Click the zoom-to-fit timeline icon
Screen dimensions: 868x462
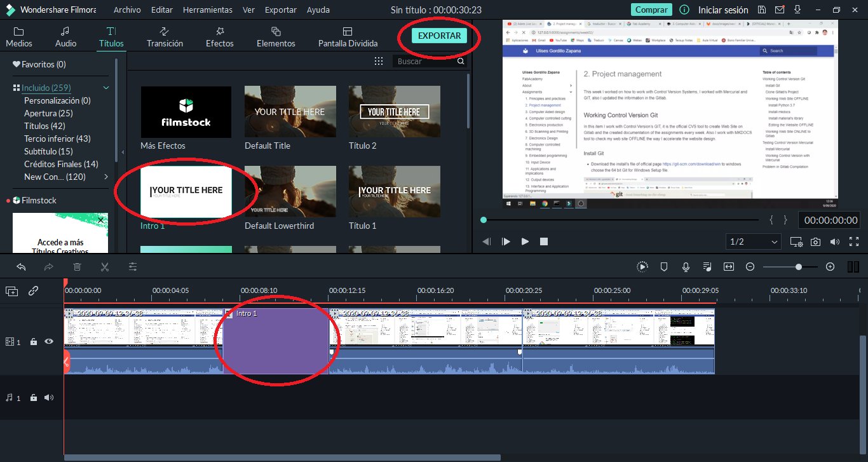[x=729, y=267]
